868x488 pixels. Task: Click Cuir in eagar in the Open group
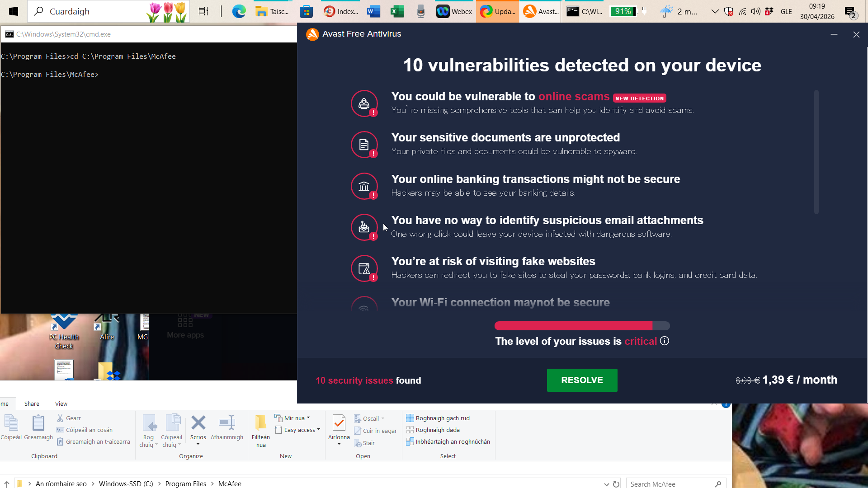[x=376, y=431]
